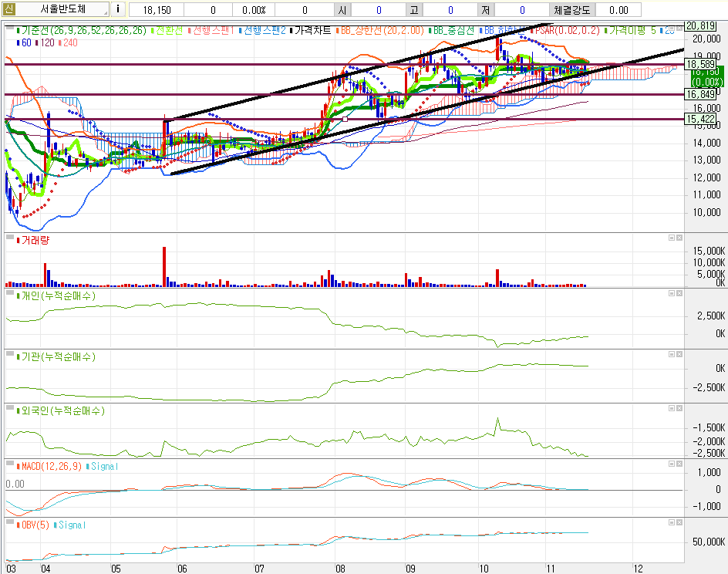
Task: Maximize the 기관 net-buy panel
Action: 672,354
